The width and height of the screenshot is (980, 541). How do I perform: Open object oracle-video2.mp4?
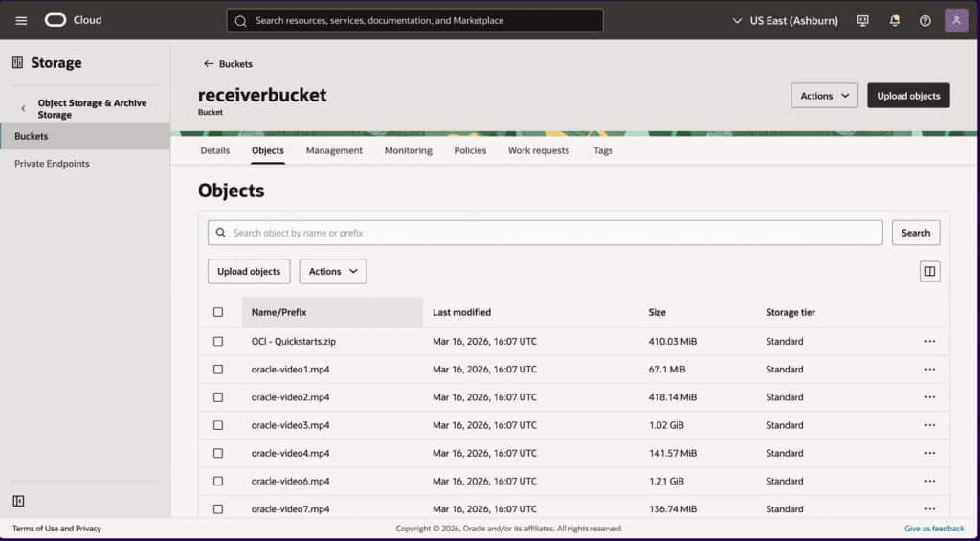click(x=291, y=397)
